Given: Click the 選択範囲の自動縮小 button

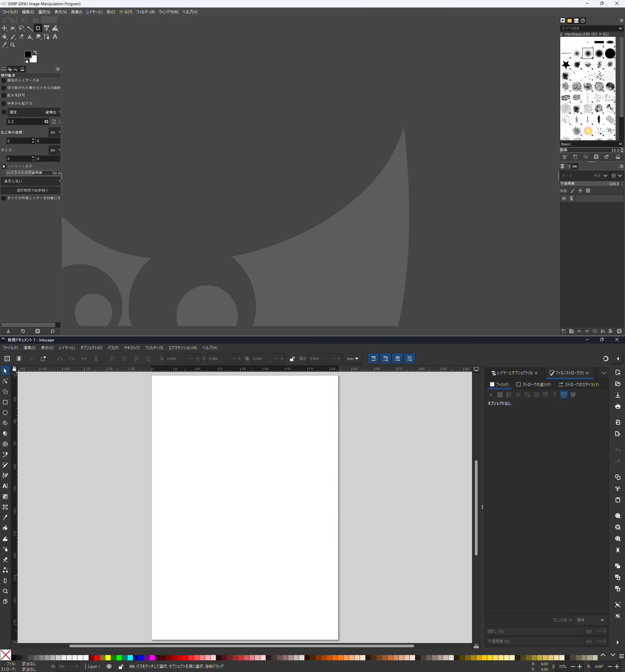Looking at the screenshot, I should [x=32, y=190].
